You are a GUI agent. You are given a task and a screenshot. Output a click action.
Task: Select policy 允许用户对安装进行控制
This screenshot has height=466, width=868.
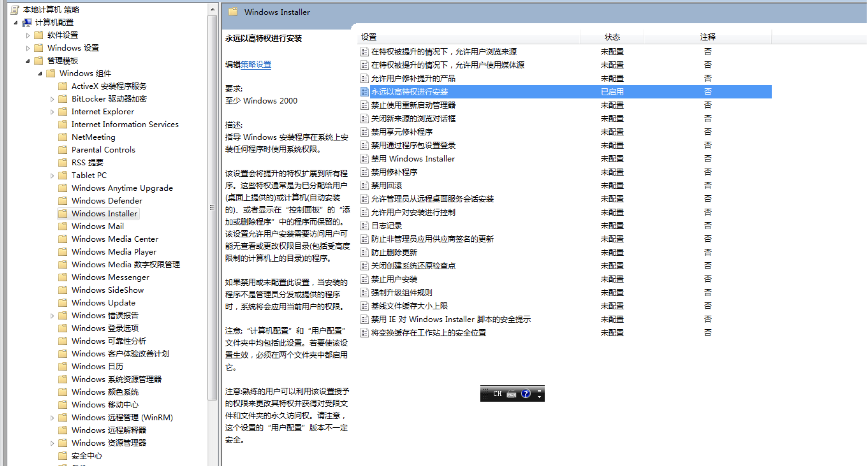pos(413,212)
